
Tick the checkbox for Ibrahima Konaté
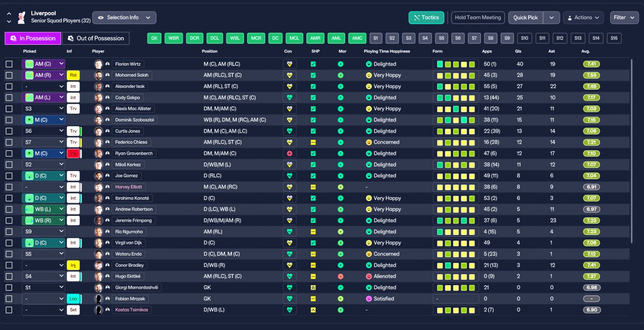[9, 198]
